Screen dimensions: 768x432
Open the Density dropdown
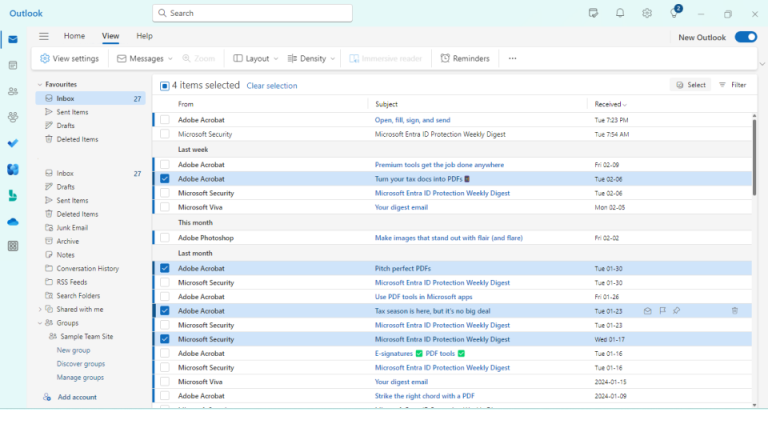(x=311, y=59)
